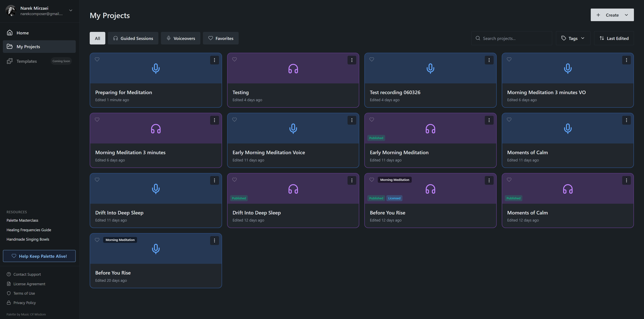Image resolution: width=644 pixels, height=319 pixels.
Task: Click headphones icon on Morning Meditation 3 minutes card
Action: [x=156, y=129]
